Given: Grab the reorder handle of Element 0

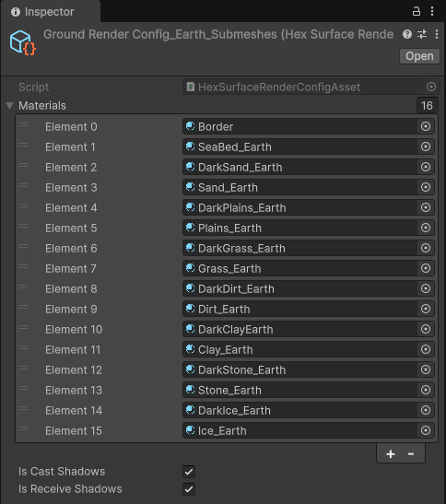Looking at the screenshot, I should pos(23,124).
